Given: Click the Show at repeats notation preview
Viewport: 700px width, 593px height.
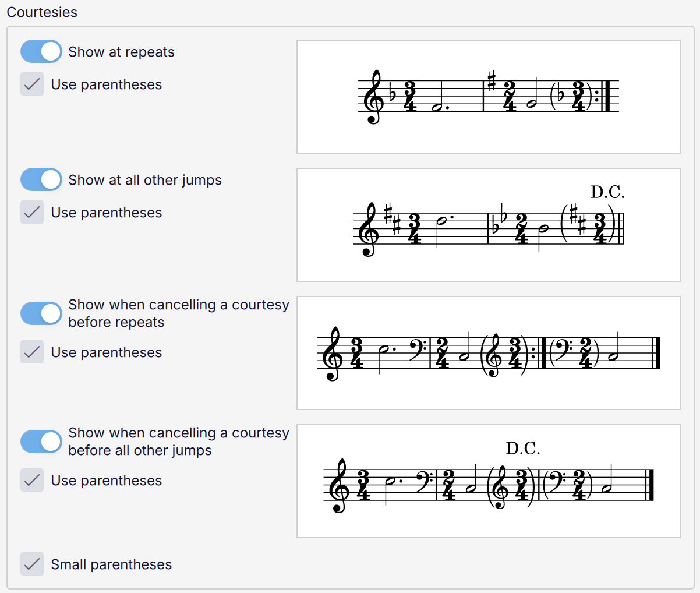Looking at the screenshot, I should tap(488, 97).
